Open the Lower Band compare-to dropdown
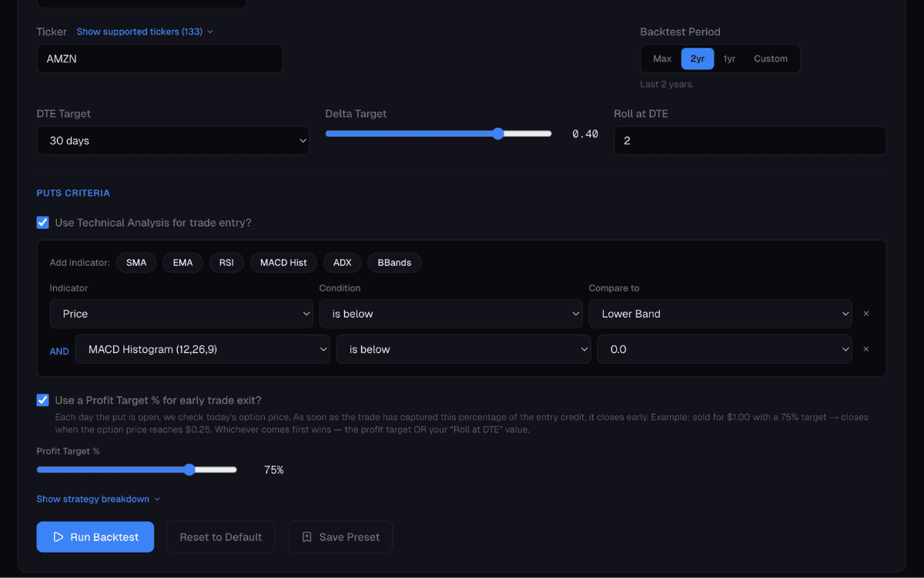The height and width of the screenshot is (578, 924). click(721, 314)
